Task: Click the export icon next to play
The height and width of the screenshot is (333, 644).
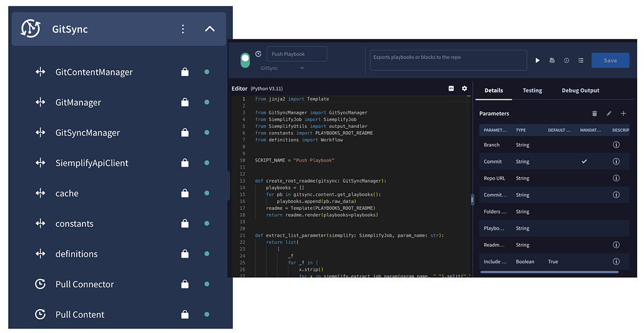Action: click(x=552, y=60)
